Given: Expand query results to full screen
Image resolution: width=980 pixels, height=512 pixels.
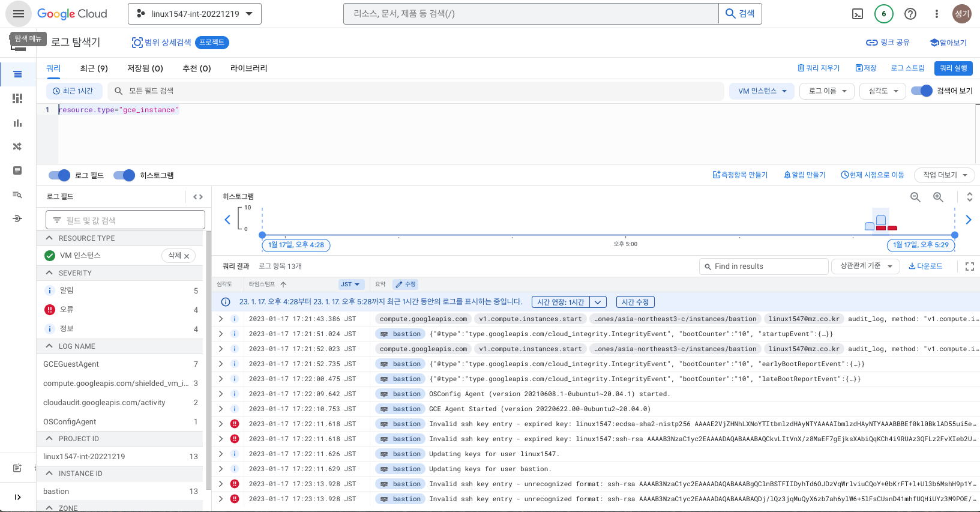Looking at the screenshot, I should 970,267.
